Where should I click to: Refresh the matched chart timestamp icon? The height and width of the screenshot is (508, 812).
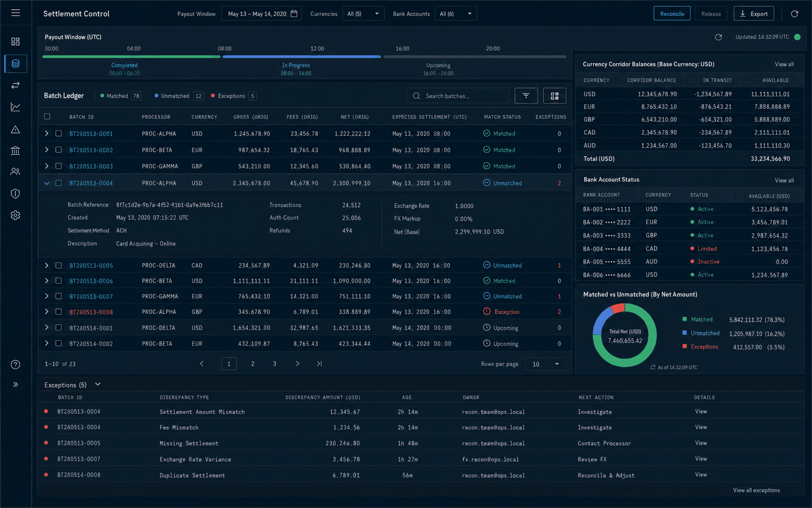coord(653,367)
